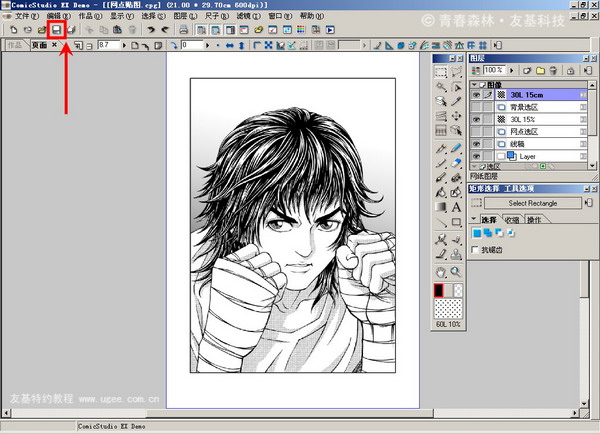
Task: Hide the 30L 15cm layer
Action: pos(476,95)
